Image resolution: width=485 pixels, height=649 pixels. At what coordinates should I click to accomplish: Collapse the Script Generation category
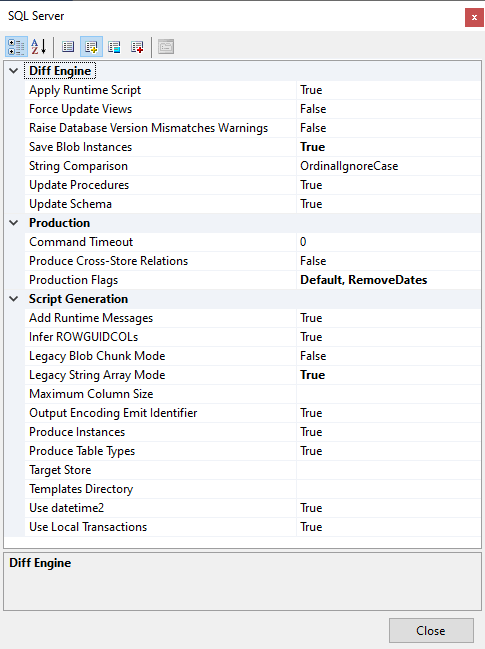(14, 299)
